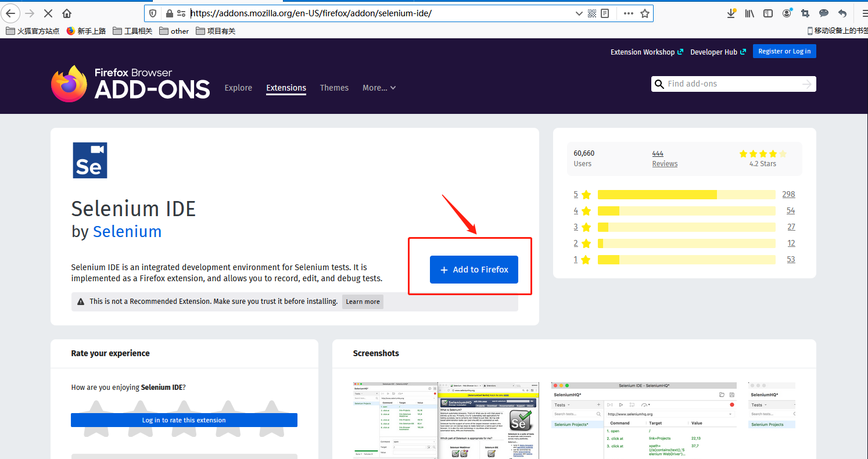868x459 pixels.
Task: Open the Firefox account avatar icon
Action: click(787, 13)
